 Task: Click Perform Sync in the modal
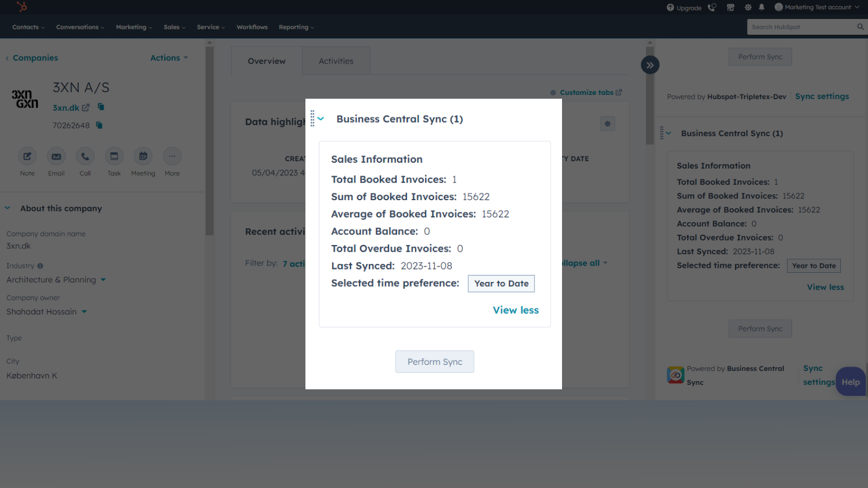coord(435,362)
